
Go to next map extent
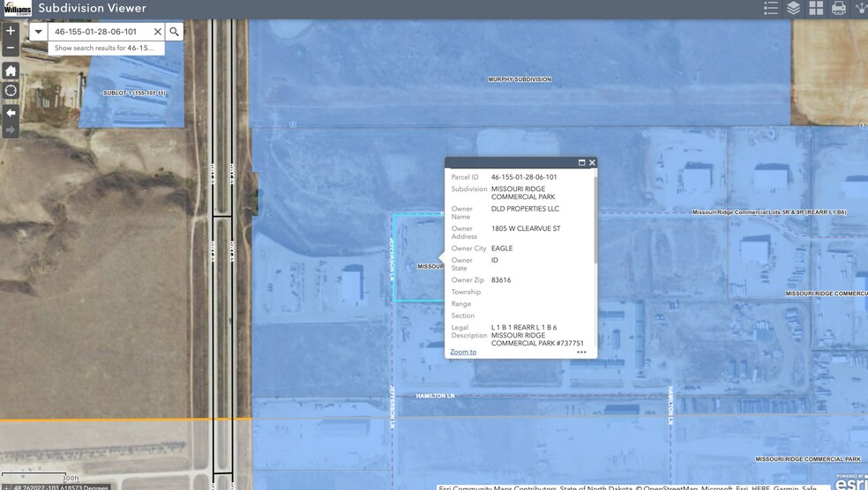tap(11, 130)
